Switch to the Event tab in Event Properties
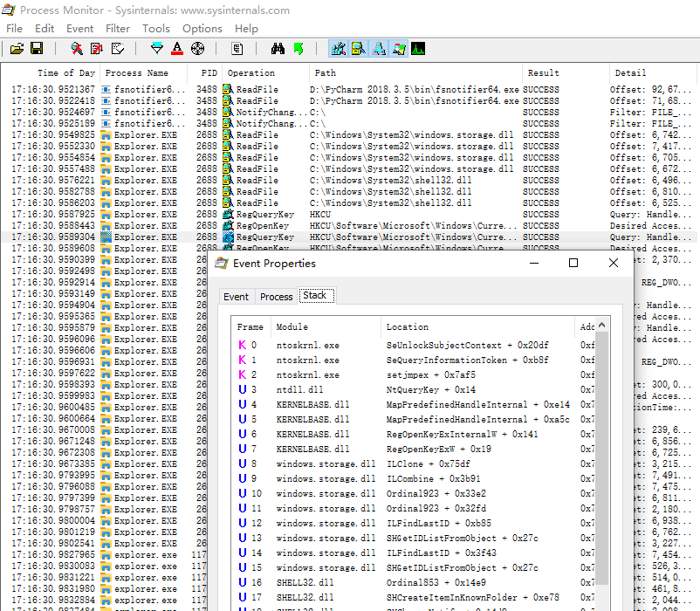 pyautogui.click(x=236, y=297)
